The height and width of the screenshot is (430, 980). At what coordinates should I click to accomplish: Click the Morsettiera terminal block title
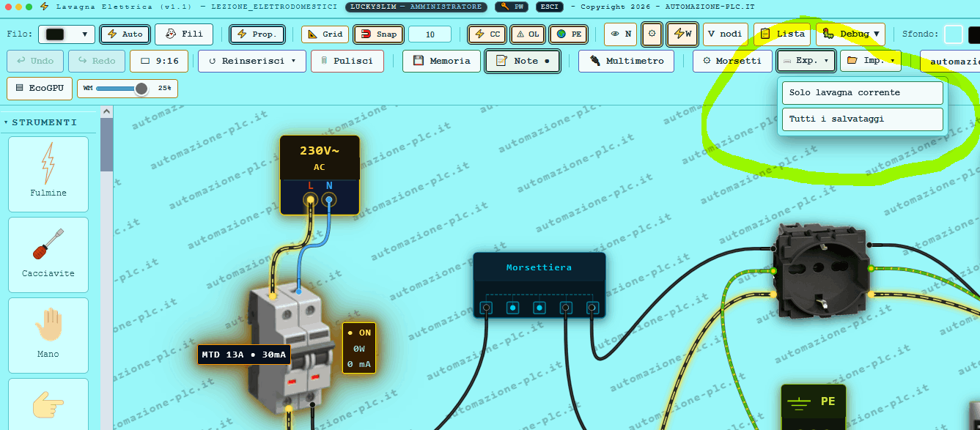(539, 267)
